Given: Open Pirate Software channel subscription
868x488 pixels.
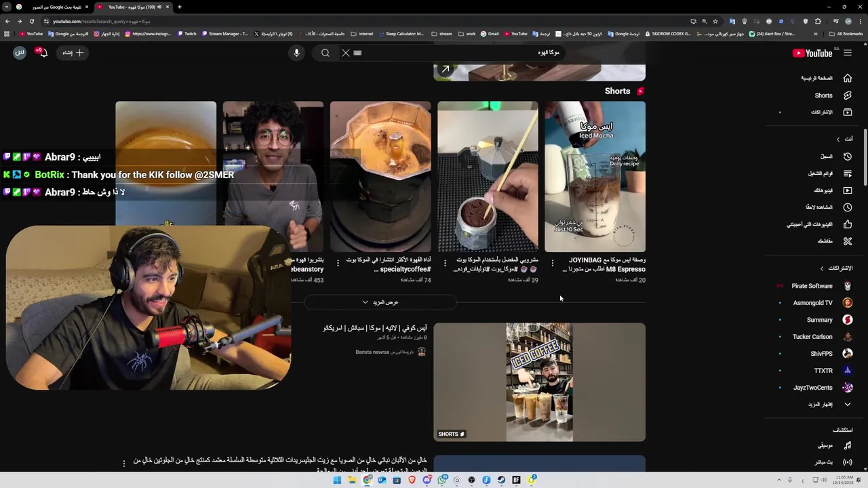Looking at the screenshot, I should point(814,286).
